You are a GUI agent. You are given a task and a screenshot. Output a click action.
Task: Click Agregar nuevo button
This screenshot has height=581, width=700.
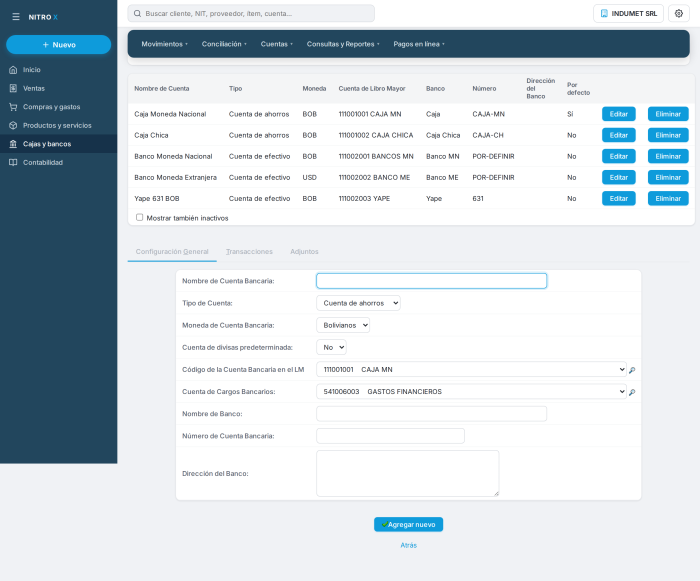(408, 524)
